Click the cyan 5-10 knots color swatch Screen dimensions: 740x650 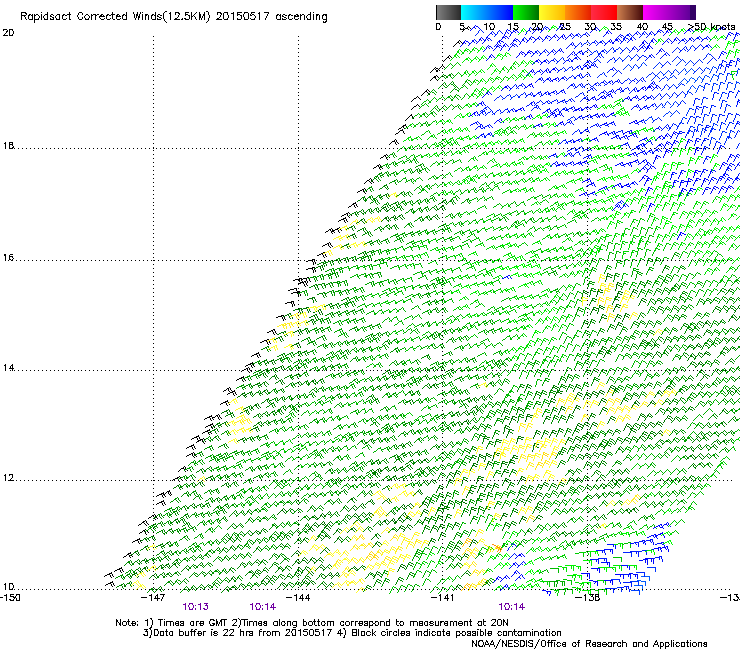pos(474,12)
